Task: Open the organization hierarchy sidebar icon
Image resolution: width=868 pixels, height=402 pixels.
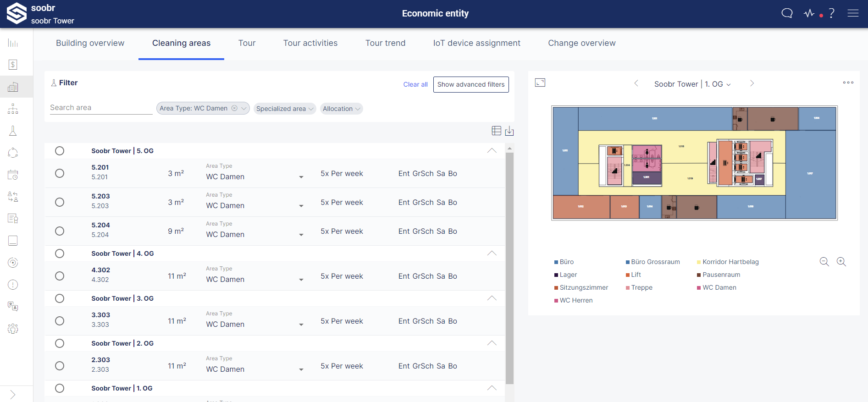Action: click(x=13, y=109)
